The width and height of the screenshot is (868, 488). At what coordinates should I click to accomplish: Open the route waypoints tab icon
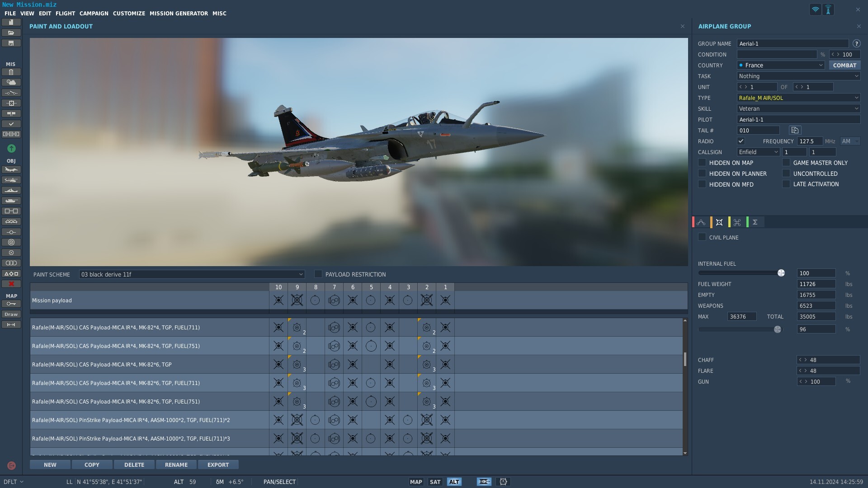[701, 222]
